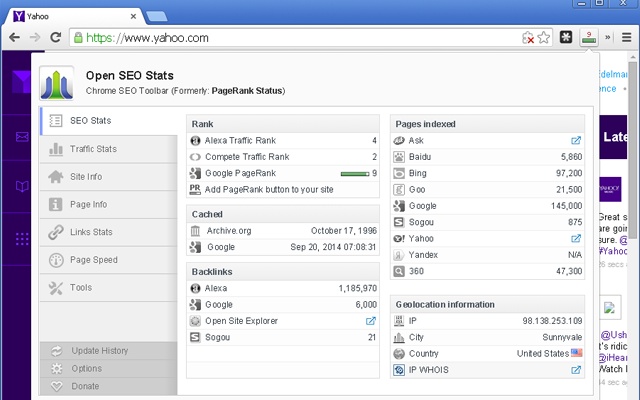Click the United States flag icon

pos(577,353)
